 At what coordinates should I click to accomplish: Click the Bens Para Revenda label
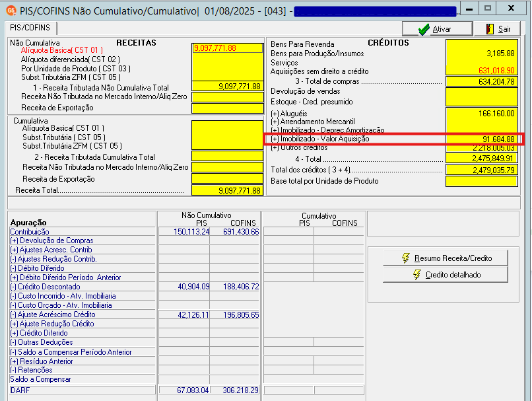[x=302, y=44]
